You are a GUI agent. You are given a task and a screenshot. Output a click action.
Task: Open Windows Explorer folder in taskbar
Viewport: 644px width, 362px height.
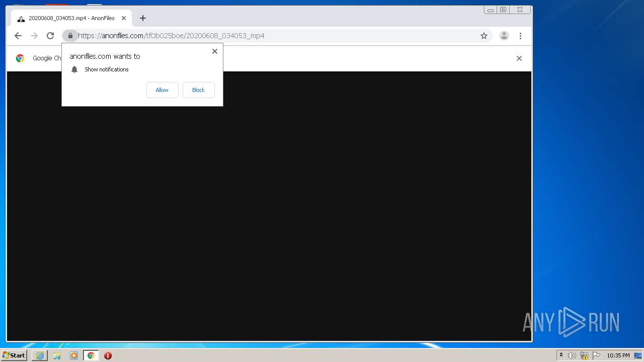[x=57, y=355]
